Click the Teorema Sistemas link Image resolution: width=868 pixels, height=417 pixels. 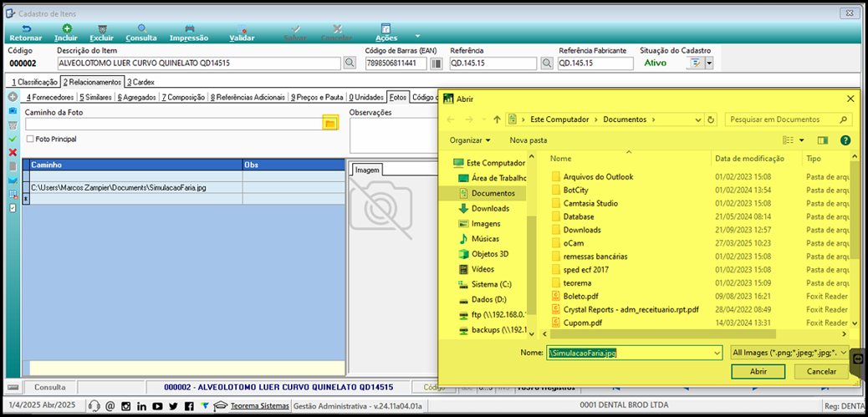pyautogui.click(x=259, y=405)
